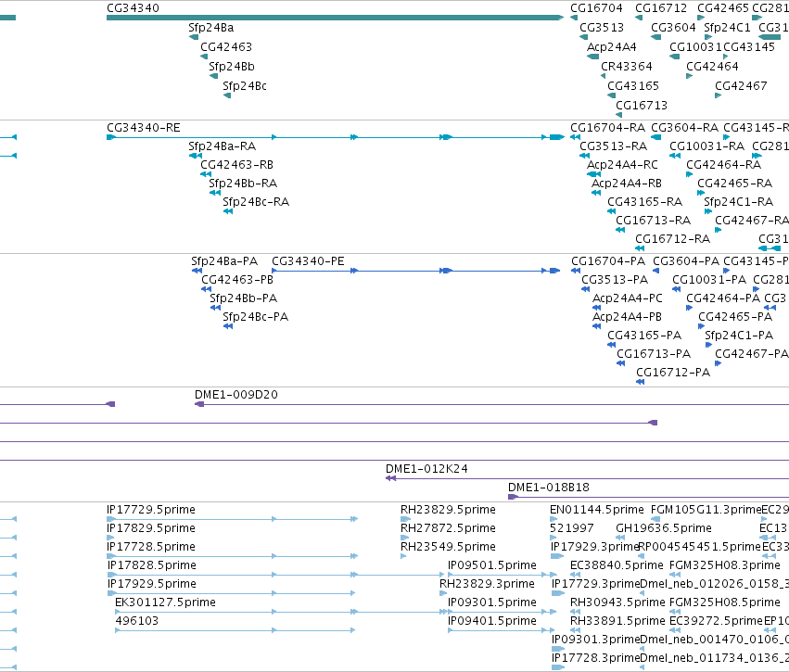
Task: Open the EN01144.5prime cDNA label
Action: click(x=597, y=510)
